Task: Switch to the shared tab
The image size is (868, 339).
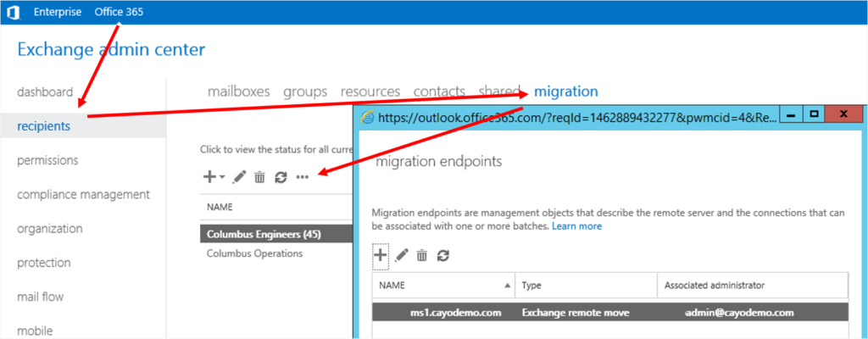Action: [x=499, y=92]
